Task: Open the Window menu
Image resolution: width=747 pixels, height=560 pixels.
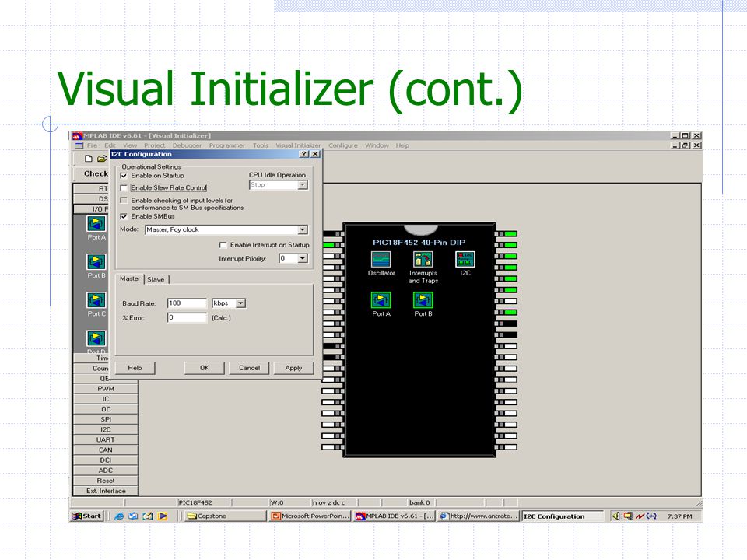Action: pyautogui.click(x=377, y=145)
